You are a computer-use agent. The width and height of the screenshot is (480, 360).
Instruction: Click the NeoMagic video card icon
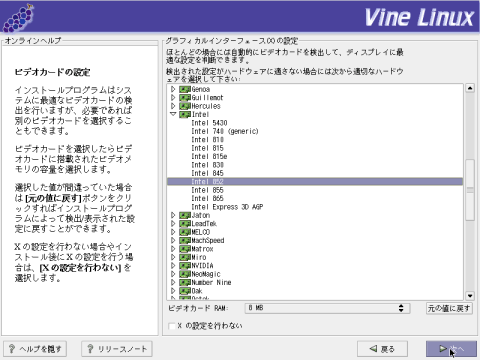coord(185,274)
